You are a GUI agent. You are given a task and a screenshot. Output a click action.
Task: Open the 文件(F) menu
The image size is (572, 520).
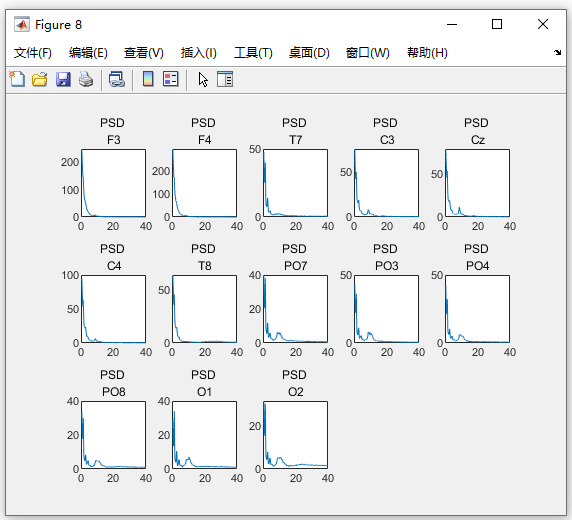[x=33, y=53]
